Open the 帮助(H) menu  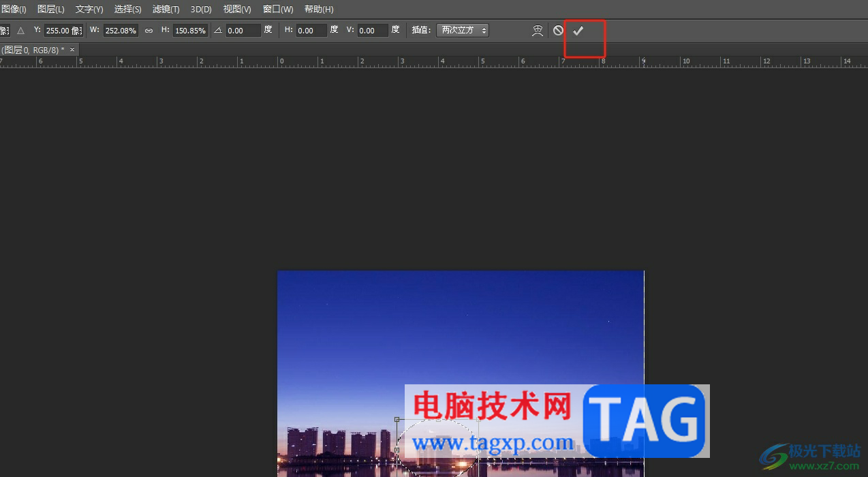(x=319, y=10)
